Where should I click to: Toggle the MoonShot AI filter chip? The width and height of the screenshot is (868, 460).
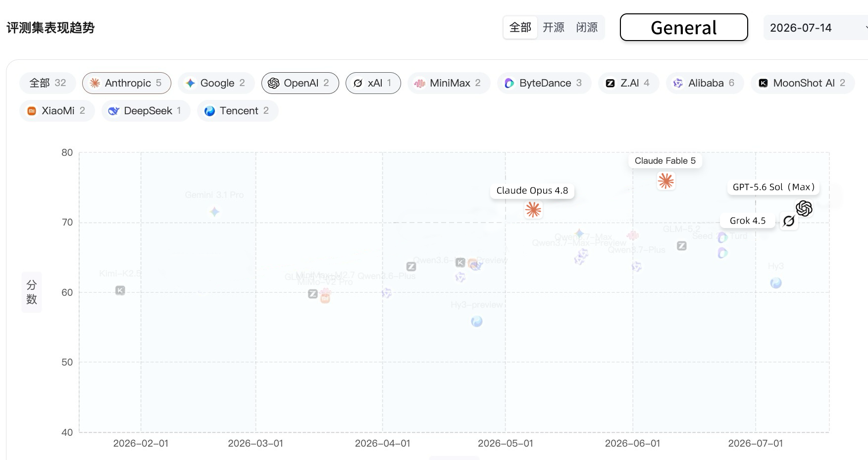pyautogui.click(x=803, y=83)
